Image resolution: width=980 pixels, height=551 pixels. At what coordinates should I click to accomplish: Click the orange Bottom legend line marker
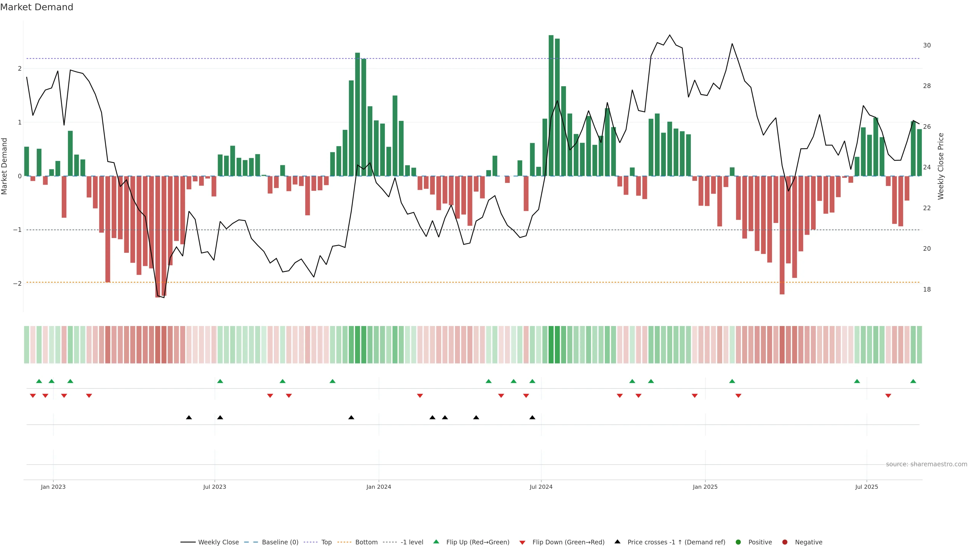pos(344,542)
